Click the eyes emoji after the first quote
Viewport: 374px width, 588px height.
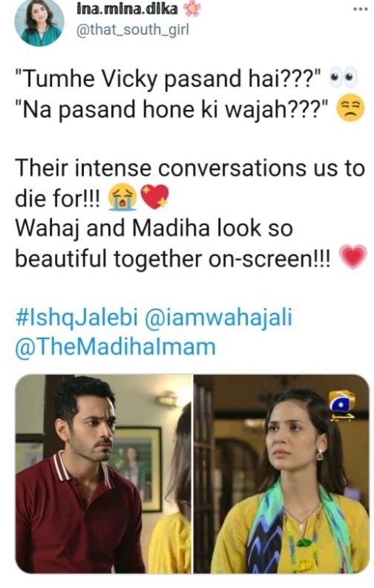point(343,79)
